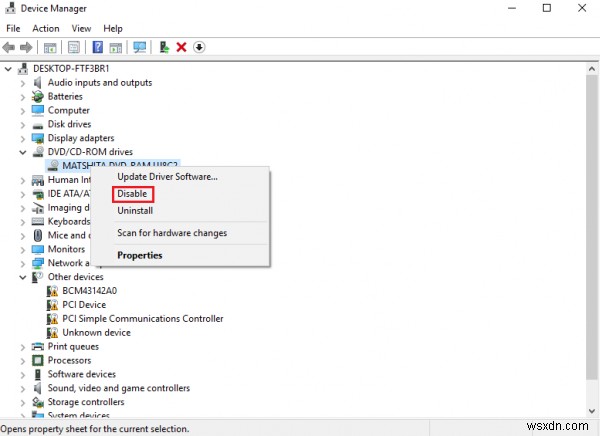Select the BCM43142A0 device label
Viewport: 600px width, 436px height.
90,291
